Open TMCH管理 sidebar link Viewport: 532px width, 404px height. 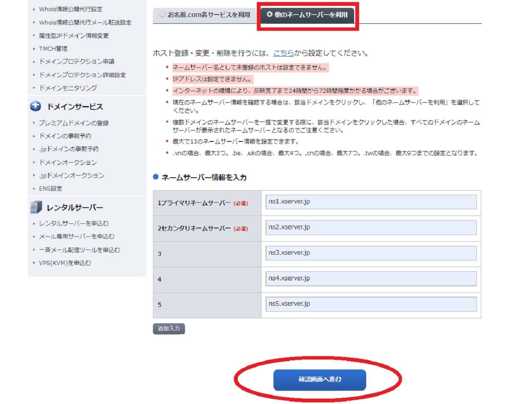click(53, 49)
